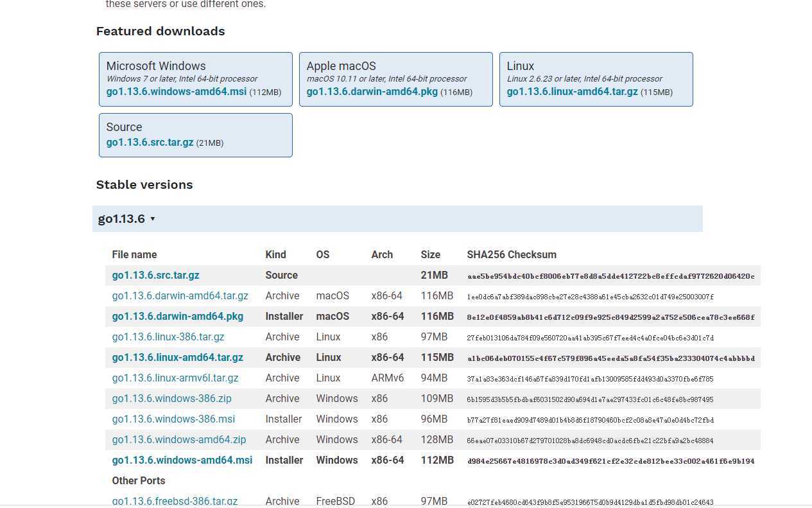812x508 pixels.
Task: Click the "File name" column header
Action: tap(135, 255)
